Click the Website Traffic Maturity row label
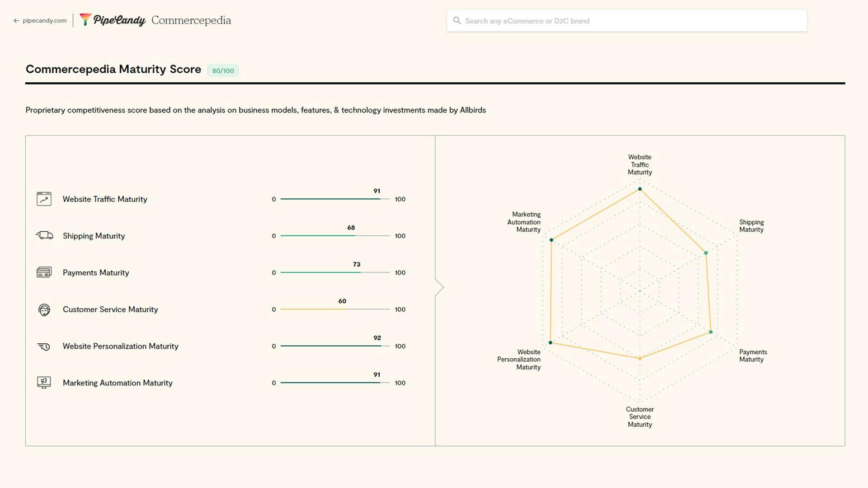Screen dimensions: 868x488 coord(105,199)
